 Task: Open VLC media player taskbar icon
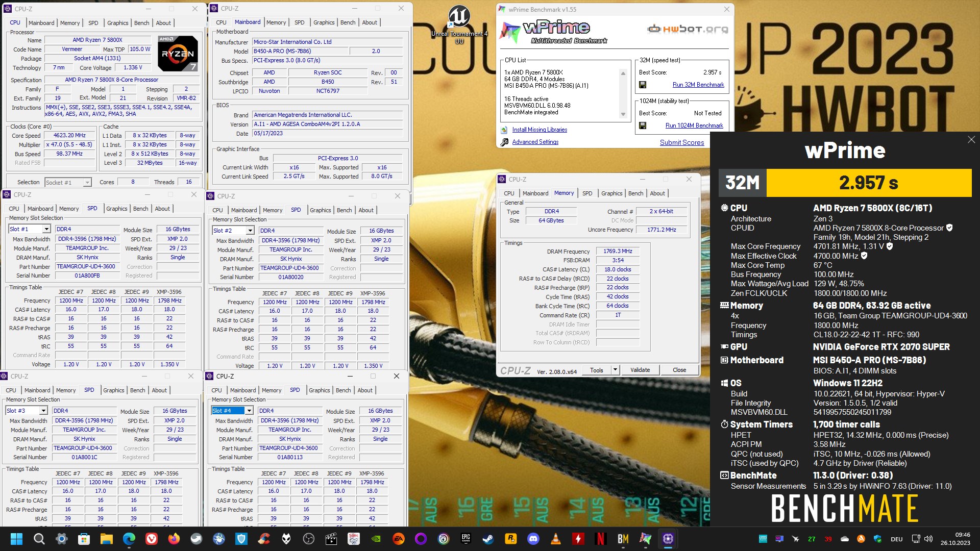coord(555,539)
